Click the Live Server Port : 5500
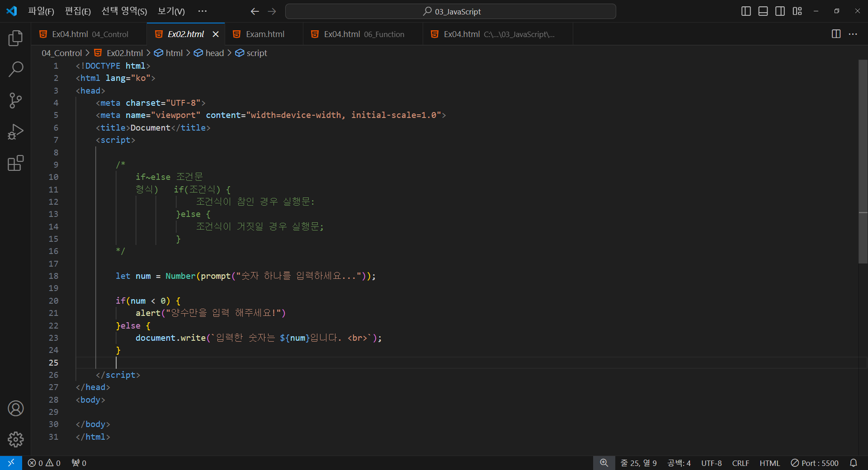This screenshot has width=868, height=470. point(815,463)
